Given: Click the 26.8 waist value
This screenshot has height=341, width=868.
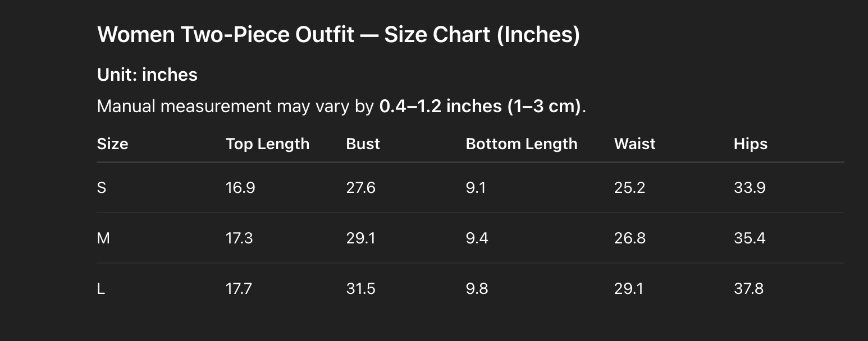Looking at the screenshot, I should [629, 238].
